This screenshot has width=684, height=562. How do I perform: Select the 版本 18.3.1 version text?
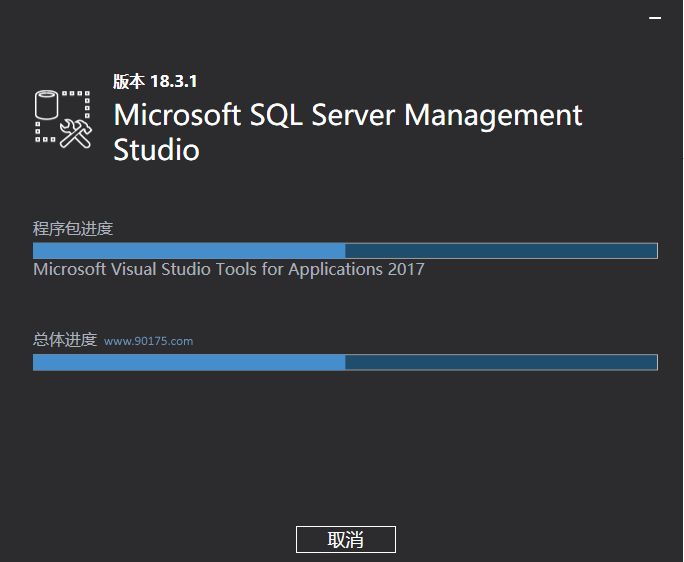pos(155,81)
